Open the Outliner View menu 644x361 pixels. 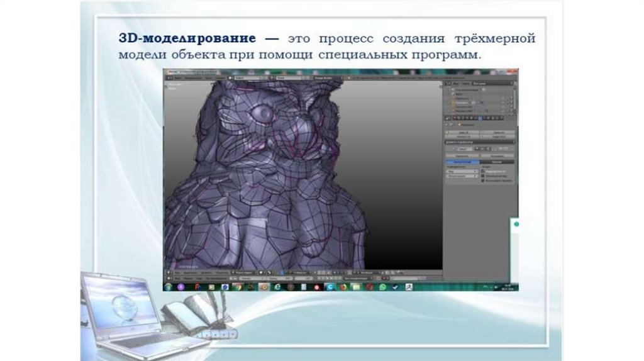point(455,84)
